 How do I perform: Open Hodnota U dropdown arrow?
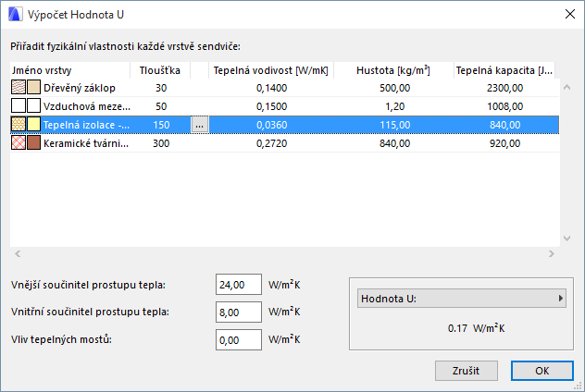[560, 299]
